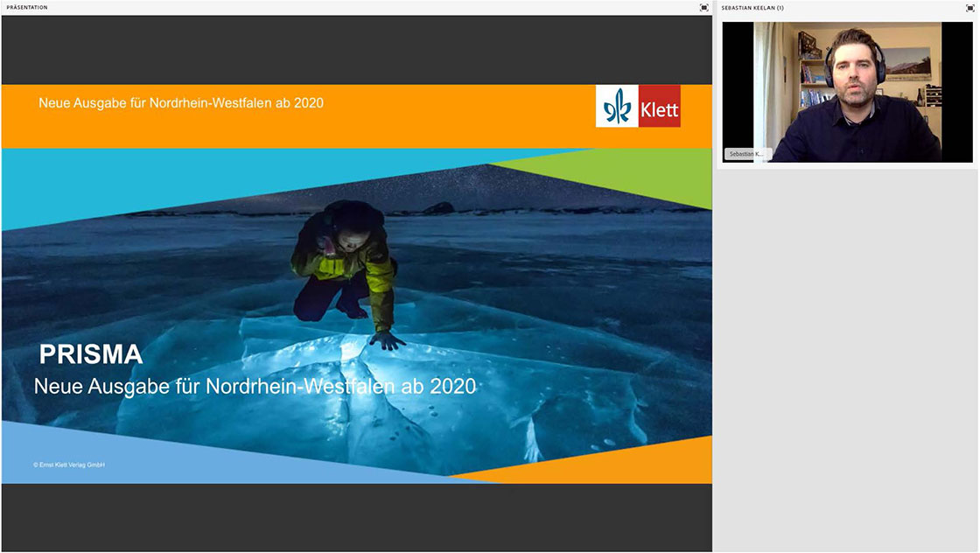Image resolution: width=980 pixels, height=553 pixels.
Task: Click the PRISMA headline on the slide
Action: pos(91,354)
